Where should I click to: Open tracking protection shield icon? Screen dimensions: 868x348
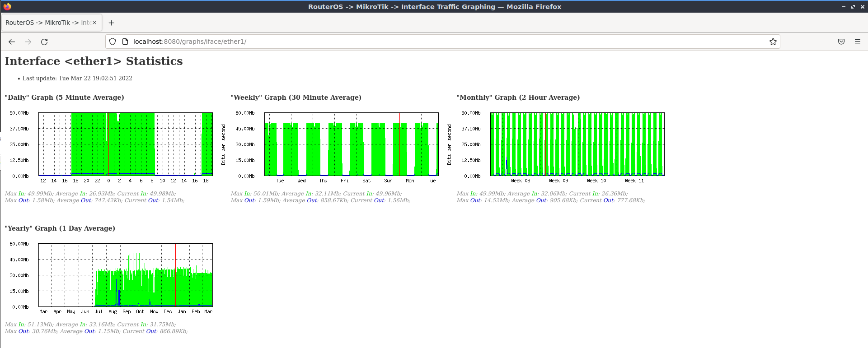tap(113, 42)
